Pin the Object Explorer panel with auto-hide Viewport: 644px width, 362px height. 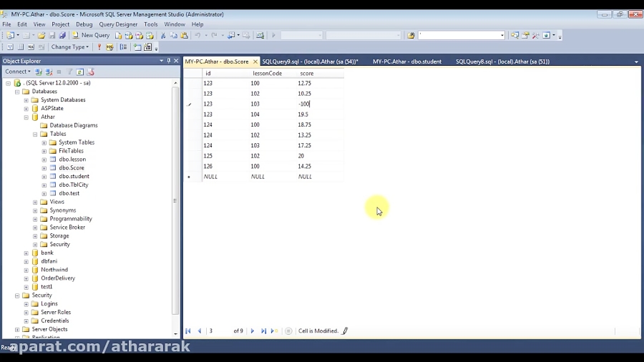169,61
